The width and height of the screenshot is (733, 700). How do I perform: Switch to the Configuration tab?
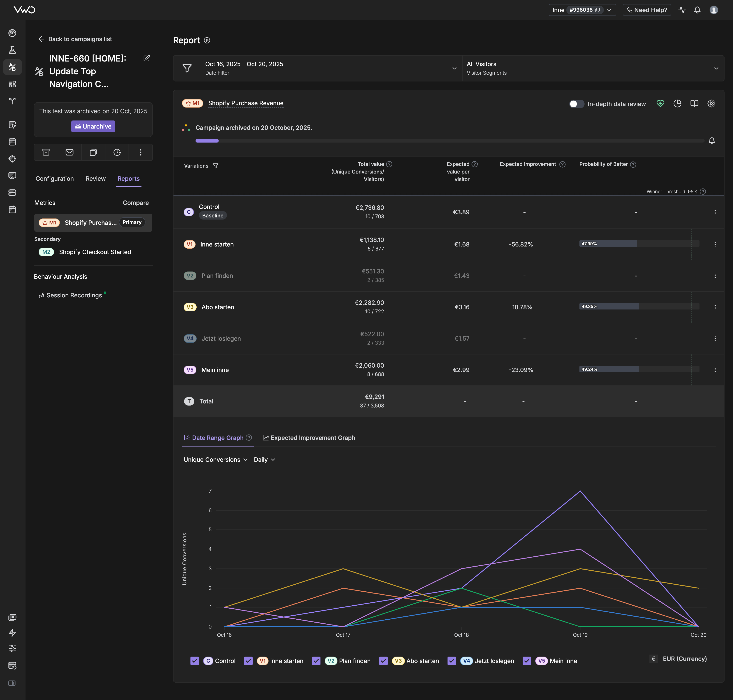55,179
